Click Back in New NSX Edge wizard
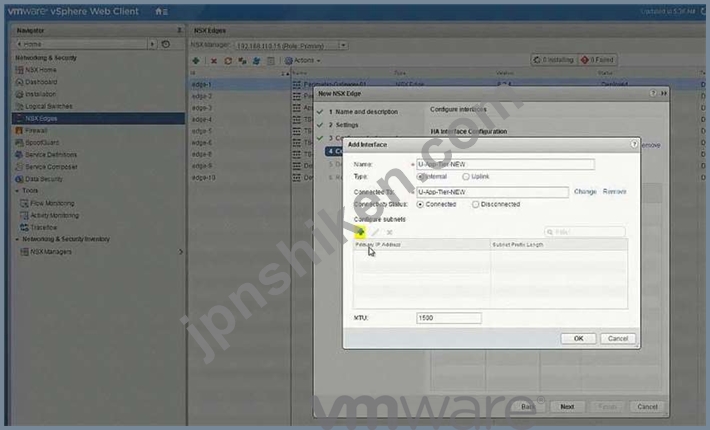710x430 pixels. tap(528, 407)
